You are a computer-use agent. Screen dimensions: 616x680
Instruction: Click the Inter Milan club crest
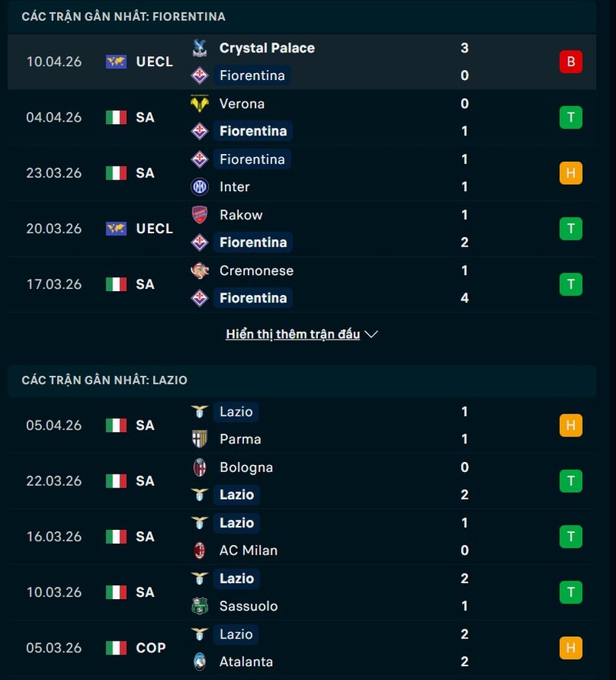click(x=199, y=186)
